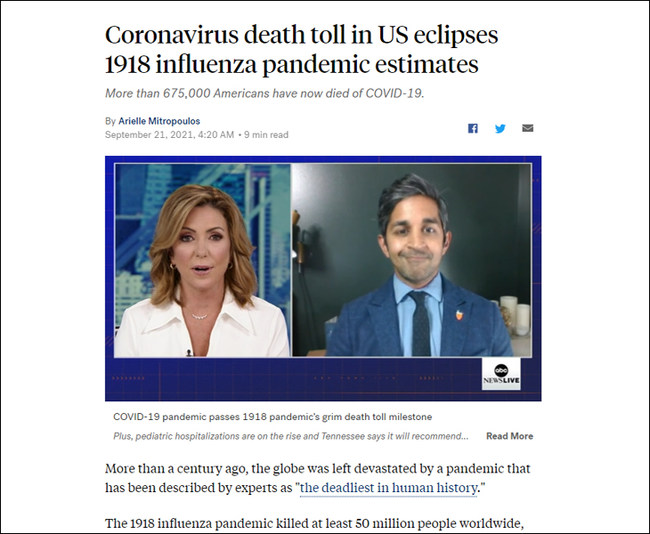Click the subheadline about 675,000 Americans
This screenshot has width=650, height=534.
point(264,93)
